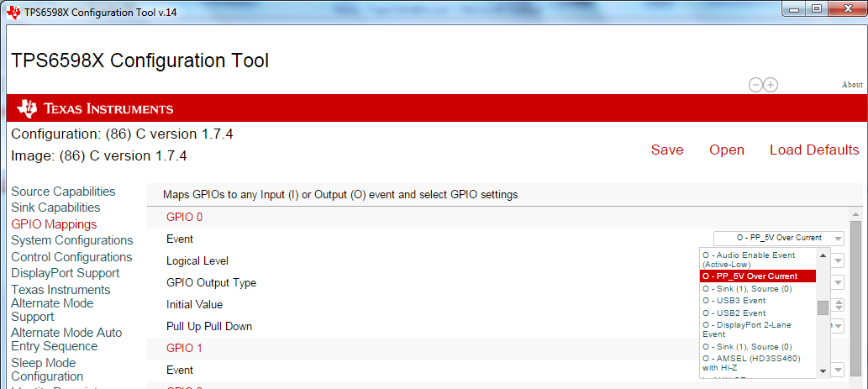Open Alternate Mode Auto Entry Sequence
The width and height of the screenshot is (868, 389).
pyautogui.click(x=66, y=339)
